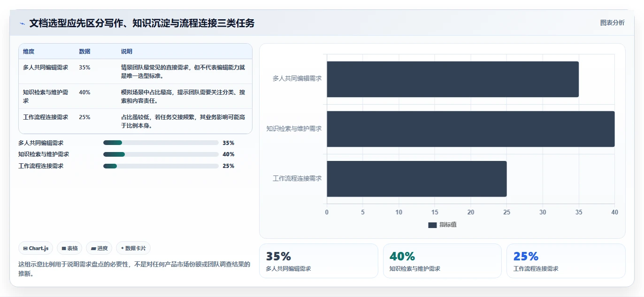Click the 35% value beside the progress bar
This screenshot has height=297, width=644.
229,143
